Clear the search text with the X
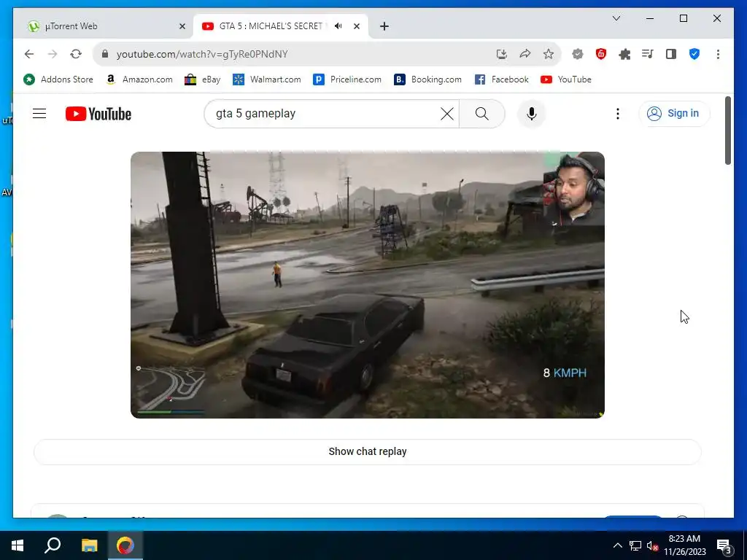The image size is (747, 560). click(x=447, y=114)
